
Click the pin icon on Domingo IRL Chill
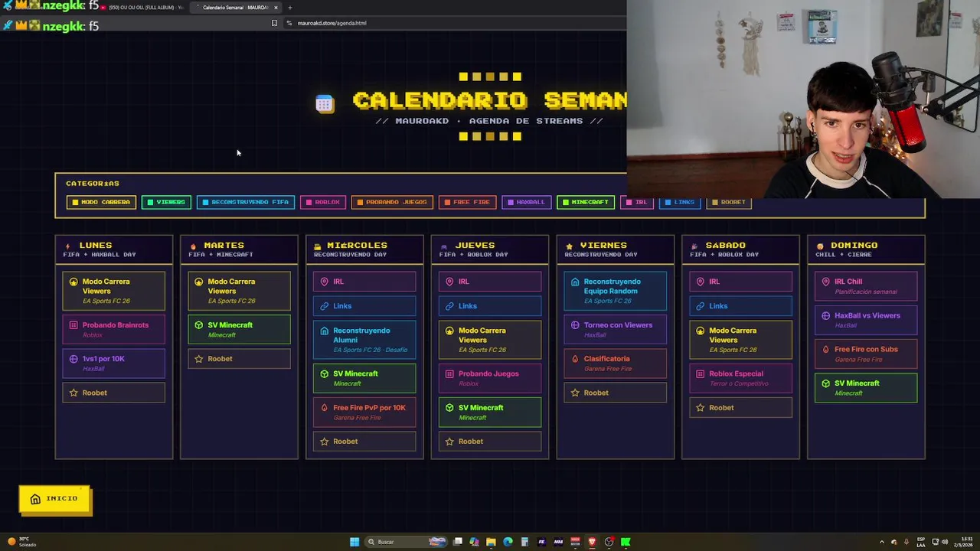pyautogui.click(x=825, y=282)
